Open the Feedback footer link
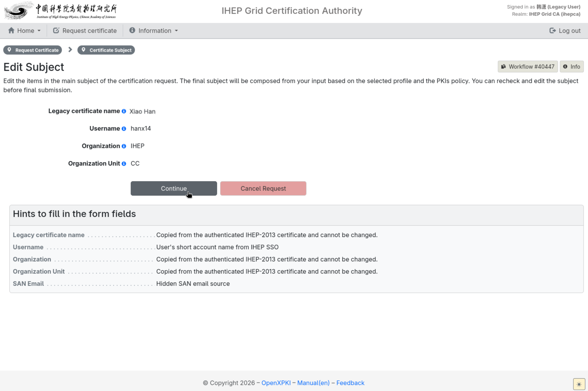This screenshot has height=391, width=588. pyautogui.click(x=350, y=383)
